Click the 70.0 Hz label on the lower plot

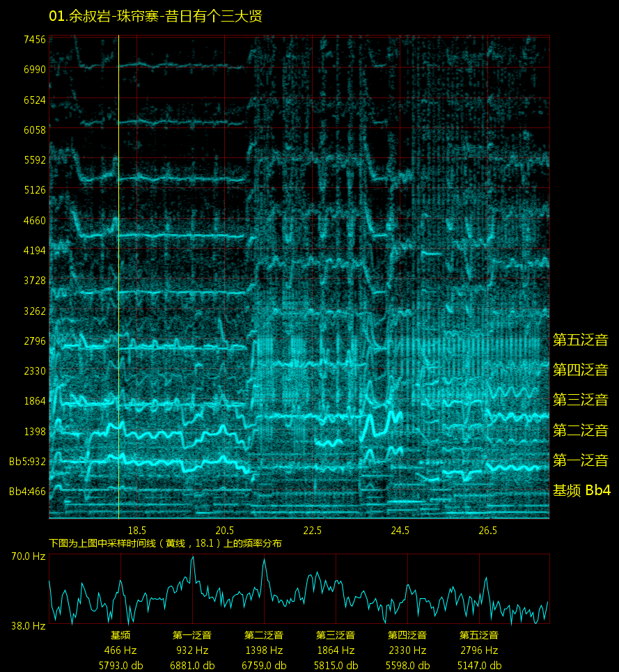point(29,556)
